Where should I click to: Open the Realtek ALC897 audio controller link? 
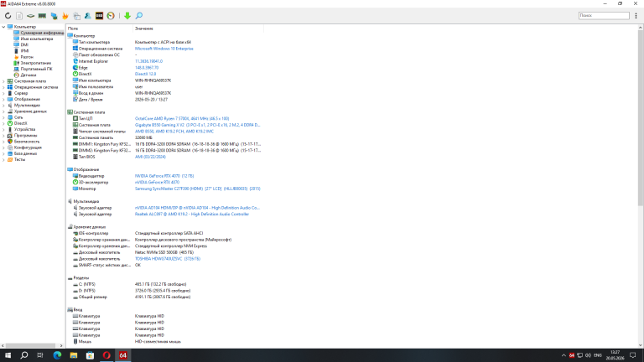point(192,215)
